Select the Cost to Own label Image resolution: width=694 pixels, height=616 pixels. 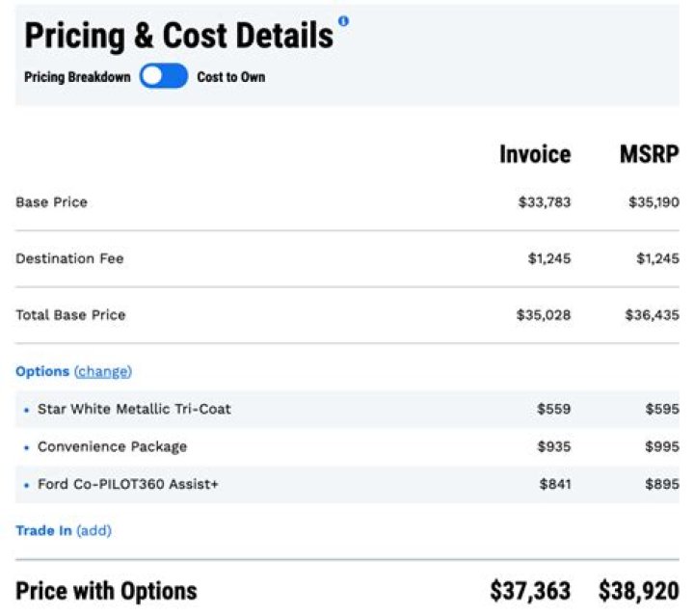[x=231, y=77]
